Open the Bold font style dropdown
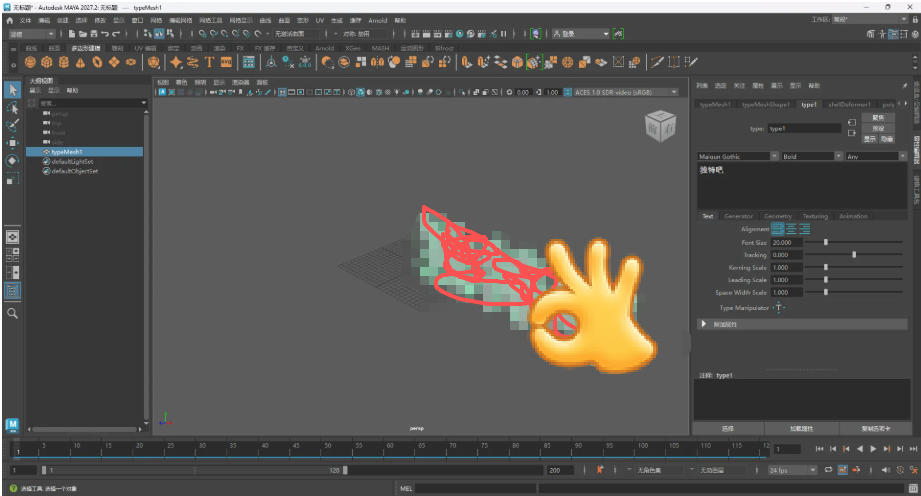Image resolution: width=921 pixels, height=496 pixels. [x=812, y=156]
